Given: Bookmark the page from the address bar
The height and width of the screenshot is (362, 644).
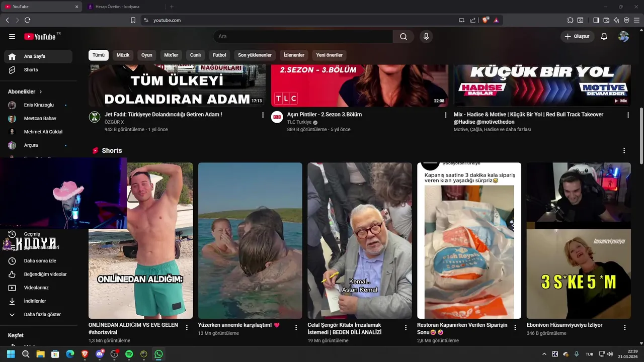Looking at the screenshot, I should point(133,20).
